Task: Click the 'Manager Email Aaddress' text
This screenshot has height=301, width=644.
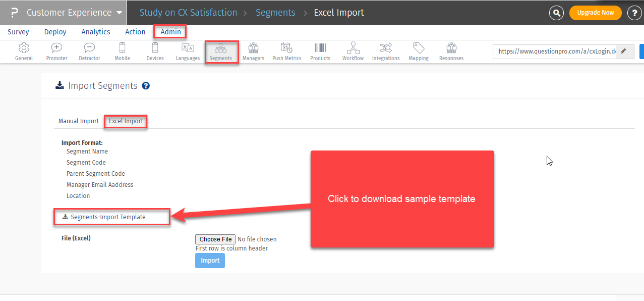Action: 100,185
